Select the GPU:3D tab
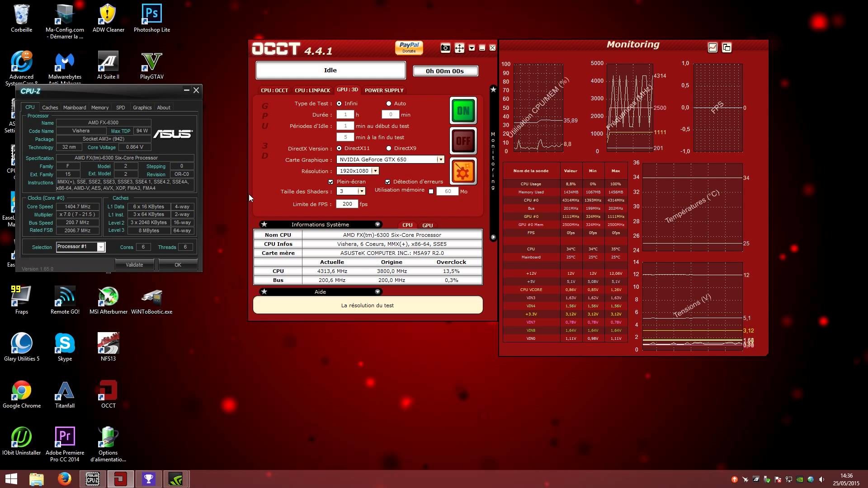 pyautogui.click(x=347, y=90)
